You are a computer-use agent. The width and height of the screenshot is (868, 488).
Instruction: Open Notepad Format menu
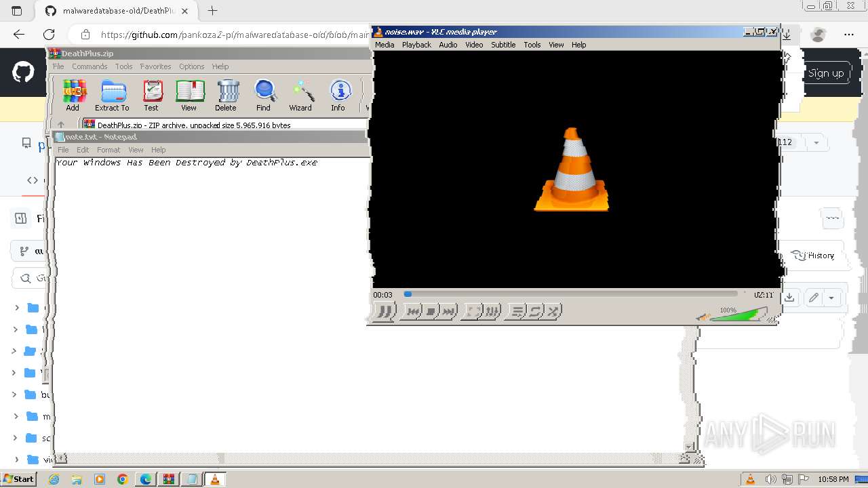click(x=108, y=150)
